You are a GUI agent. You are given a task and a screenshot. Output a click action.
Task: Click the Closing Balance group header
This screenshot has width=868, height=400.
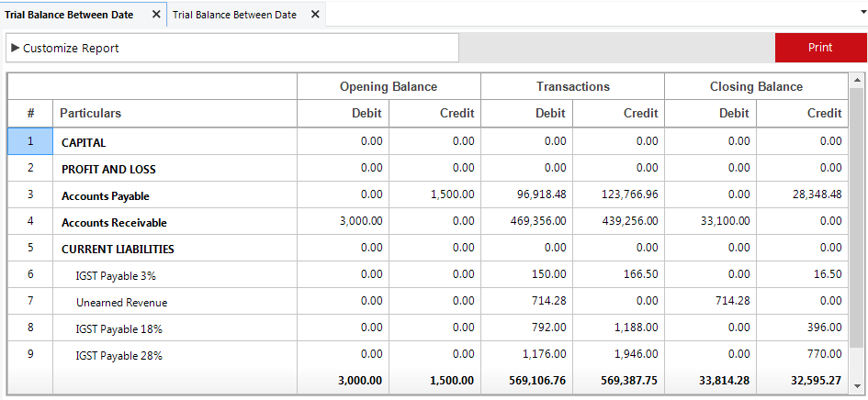click(756, 86)
